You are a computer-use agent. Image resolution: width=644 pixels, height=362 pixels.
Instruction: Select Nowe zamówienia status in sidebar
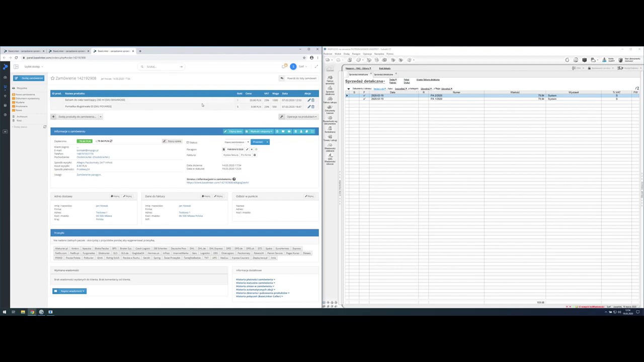(x=25, y=95)
